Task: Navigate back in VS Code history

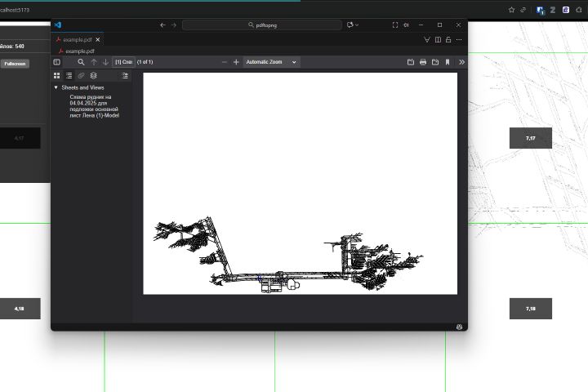Action: (x=163, y=25)
